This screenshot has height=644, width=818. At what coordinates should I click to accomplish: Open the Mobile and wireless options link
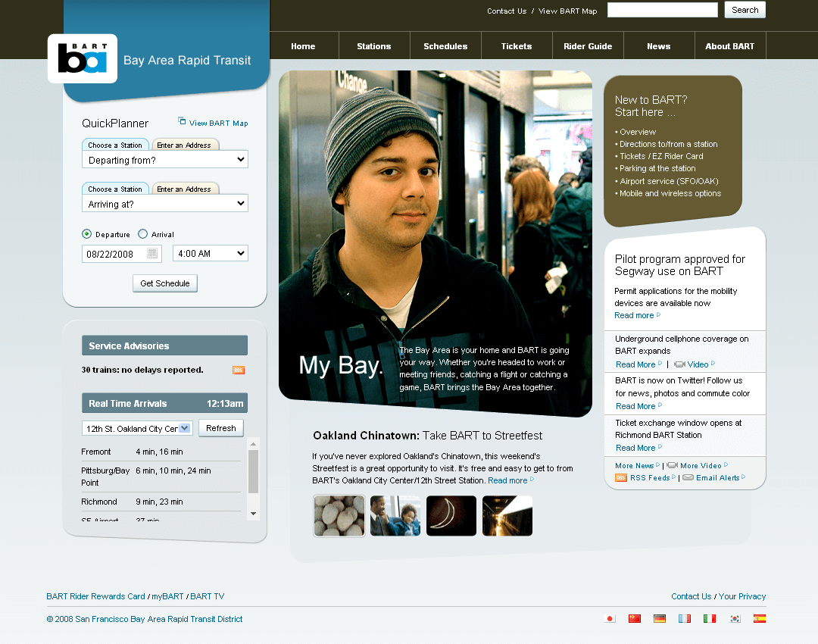click(670, 193)
